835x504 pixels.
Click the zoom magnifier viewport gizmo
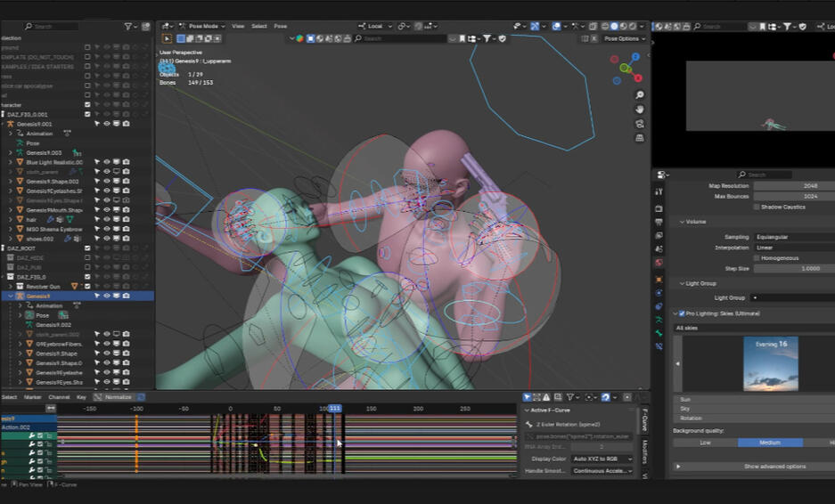[x=640, y=95]
